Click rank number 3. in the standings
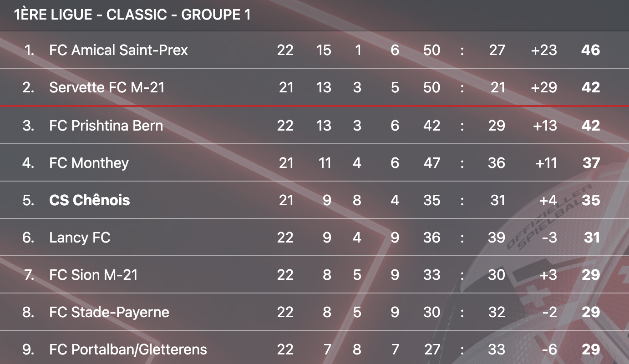The image size is (629, 364). coord(29,126)
